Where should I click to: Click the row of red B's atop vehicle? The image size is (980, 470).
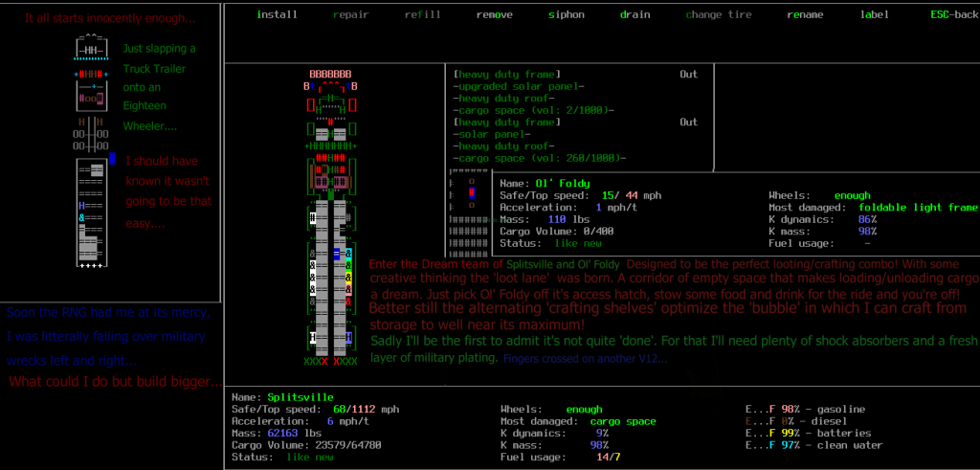coord(330,74)
